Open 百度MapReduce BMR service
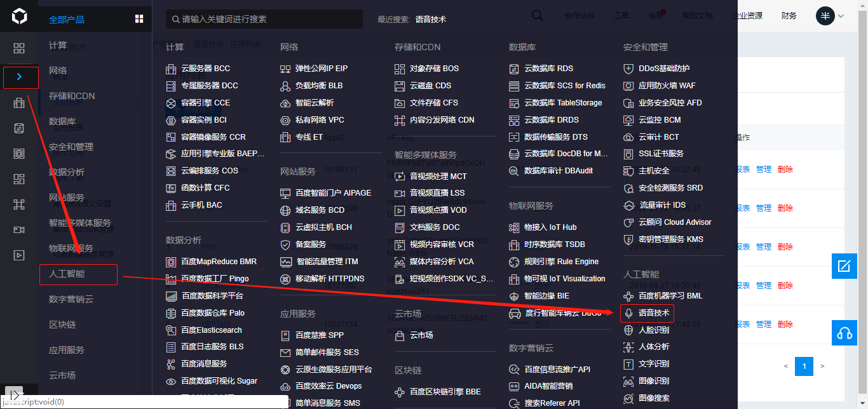The height and width of the screenshot is (409, 868). (x=211, y=261)
